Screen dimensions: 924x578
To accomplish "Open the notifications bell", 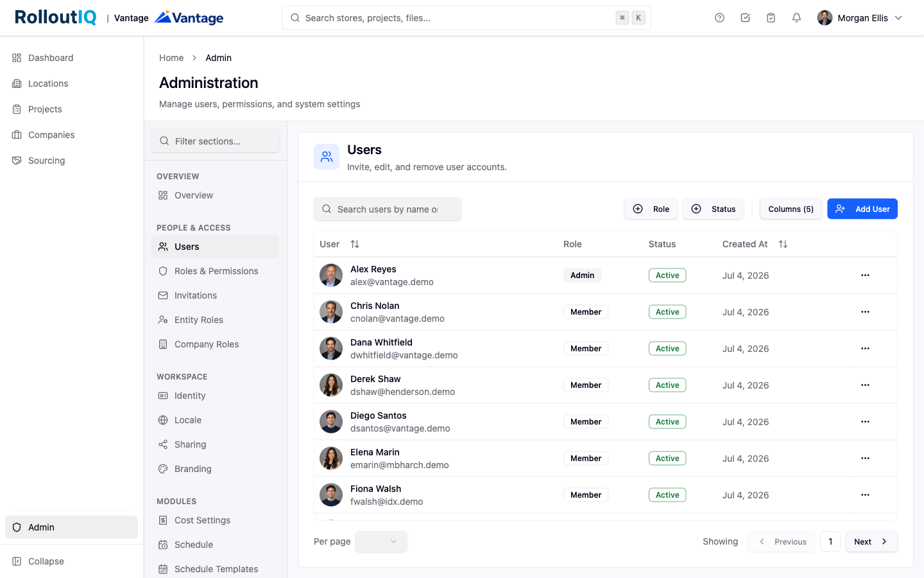I will [x=796, y=18].
